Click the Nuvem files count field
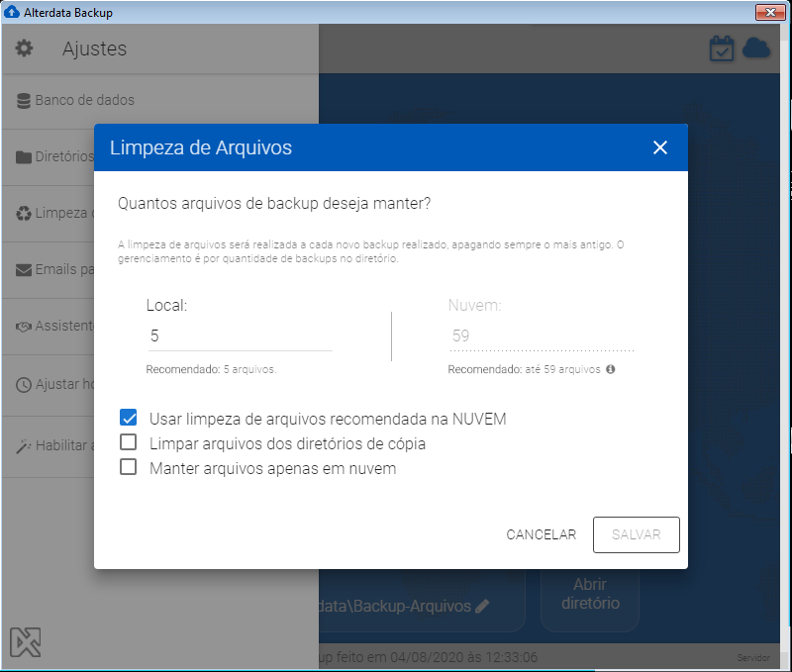This screenshot has height=672, width=792. coord(541,336)
